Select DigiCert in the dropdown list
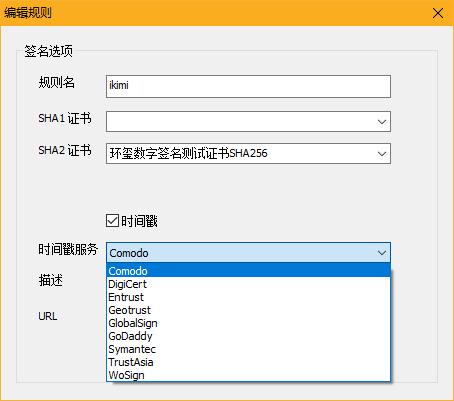 (x=248, y=284)
